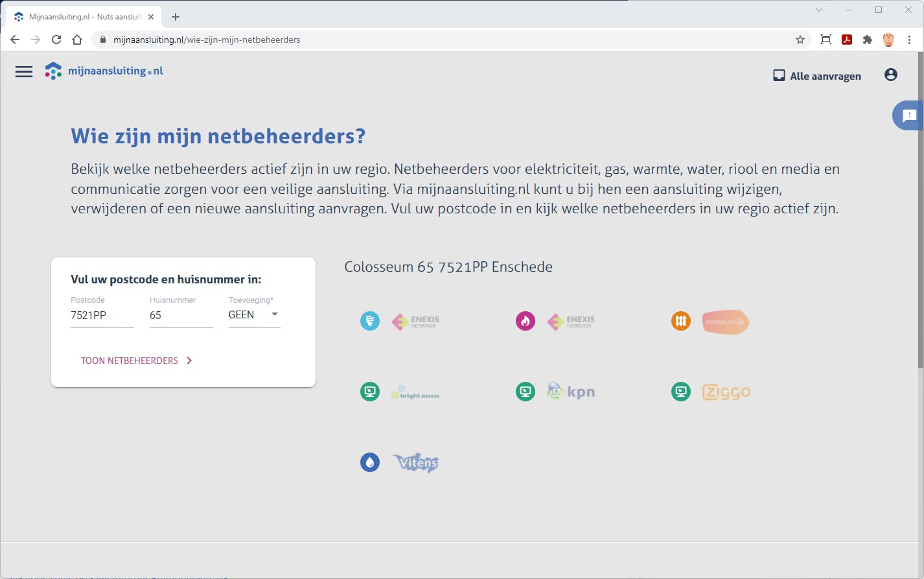Go back to the previous page
This screenshot has height=579, width=924.
point(15,40)
